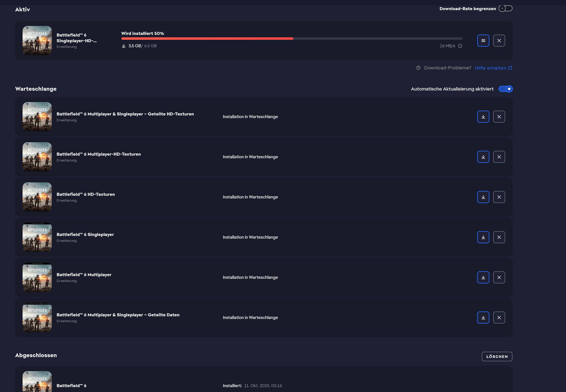Start download for Battlefield 6 HD-Texturen

coord(483,197)
